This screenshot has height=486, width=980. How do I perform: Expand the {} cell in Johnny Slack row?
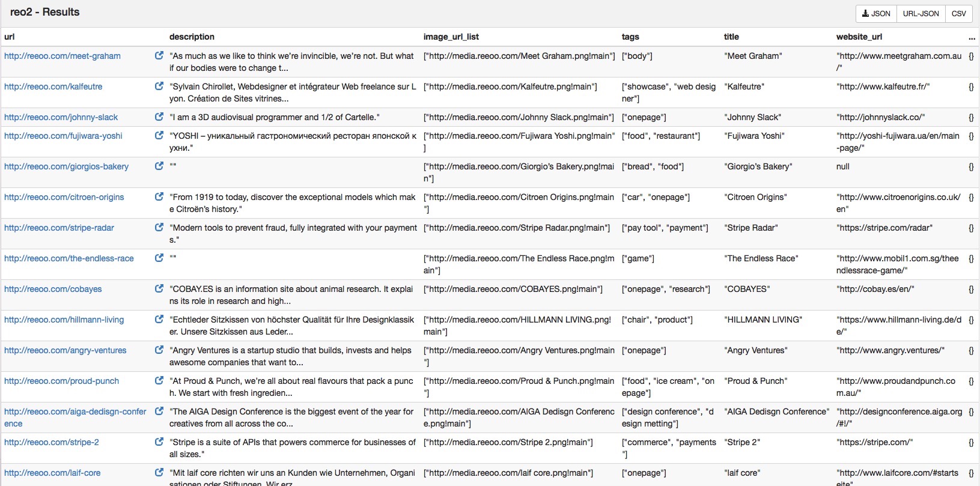point(971,117)
